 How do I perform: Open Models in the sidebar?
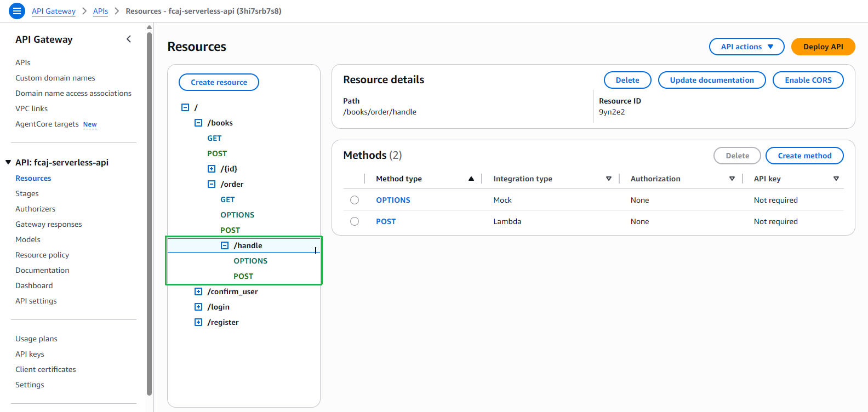28,239
